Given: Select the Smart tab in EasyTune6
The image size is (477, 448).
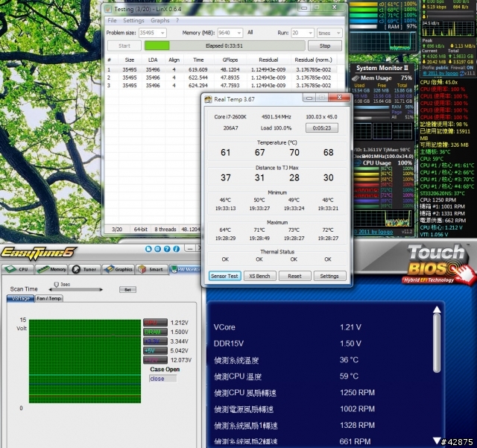Looking at the screenshot, I should 151,269.
